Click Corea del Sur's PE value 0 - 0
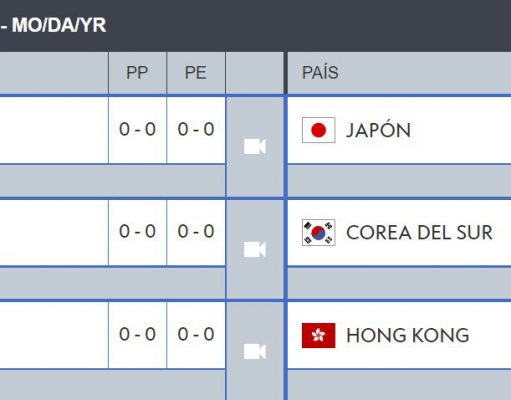Viewport: 511px width, 400px height. pos(196,231)
